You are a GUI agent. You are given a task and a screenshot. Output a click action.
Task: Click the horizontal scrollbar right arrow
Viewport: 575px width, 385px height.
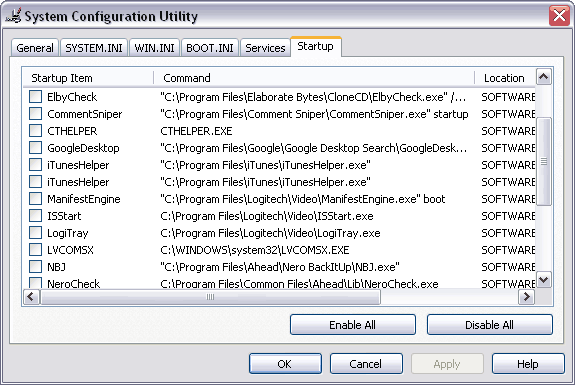(x=527, y=297)
